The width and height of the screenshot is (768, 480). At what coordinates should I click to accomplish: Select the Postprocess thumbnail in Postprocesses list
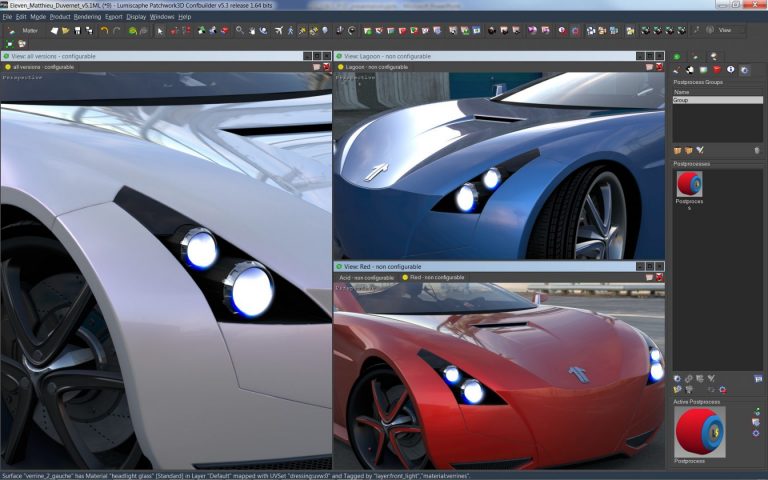pos(689,184)
